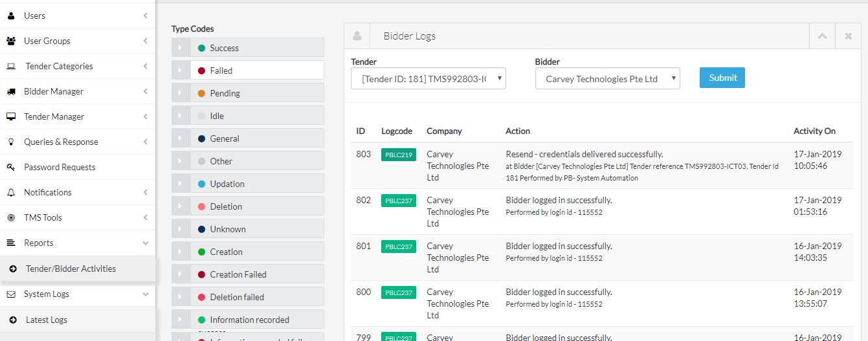Open the Bidder Manager menu

(x=78, y=91)
